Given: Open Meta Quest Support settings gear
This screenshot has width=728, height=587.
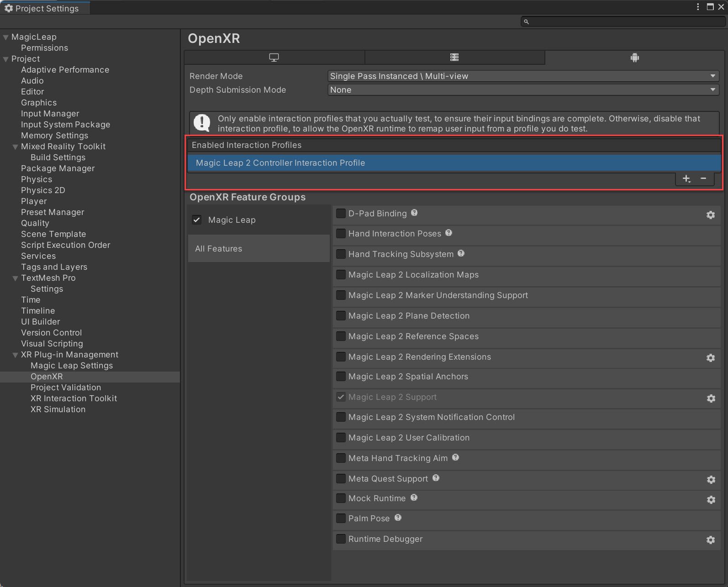Looking at the screenshot, I should (710, 480).
